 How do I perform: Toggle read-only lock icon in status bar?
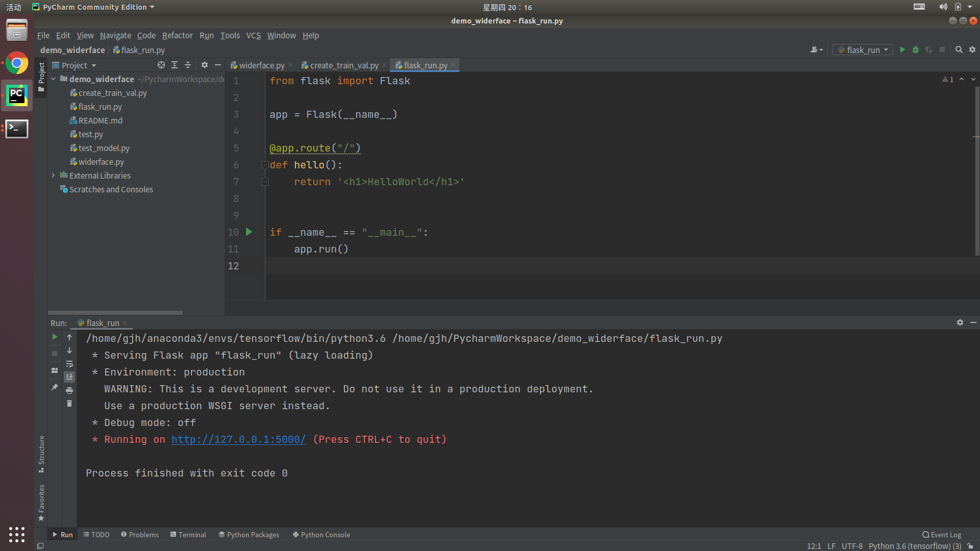(x=970, y=546)
